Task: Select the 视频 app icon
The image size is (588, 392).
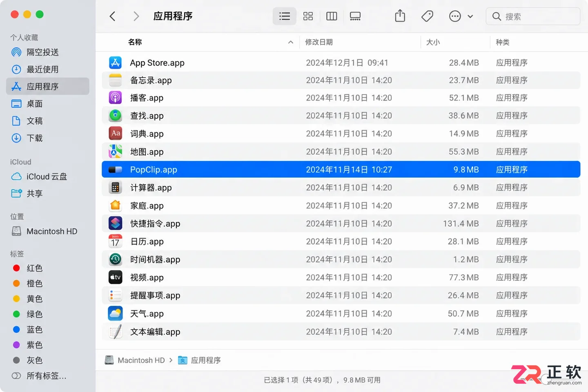Action: pos(115,277)
